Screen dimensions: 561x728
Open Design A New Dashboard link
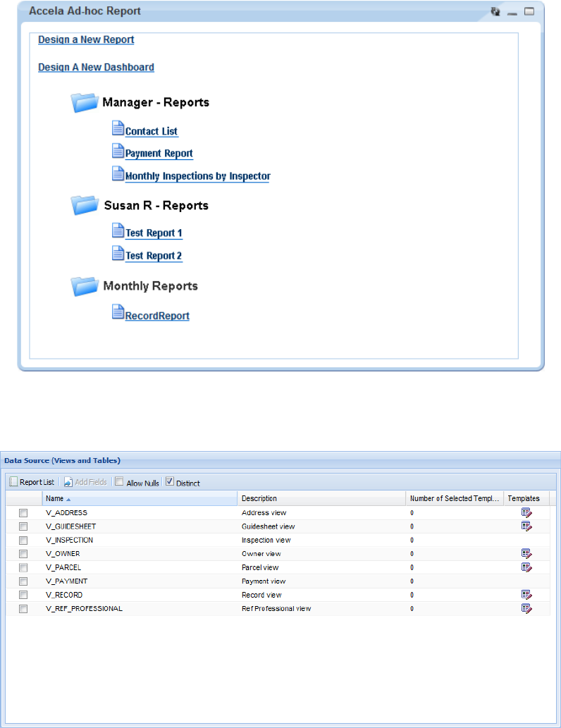96,68
